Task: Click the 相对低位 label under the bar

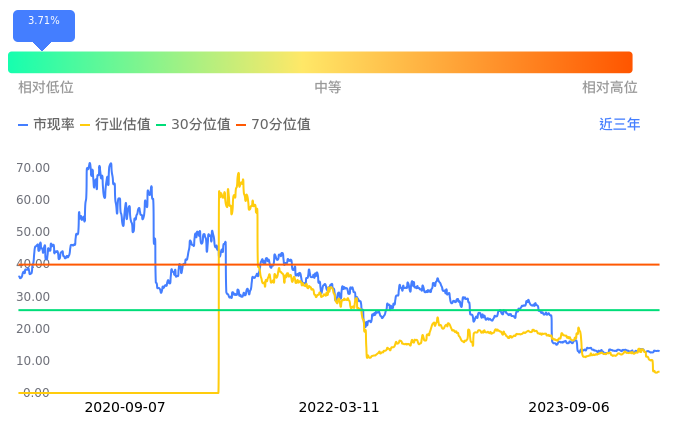Action: coord(46,88)
